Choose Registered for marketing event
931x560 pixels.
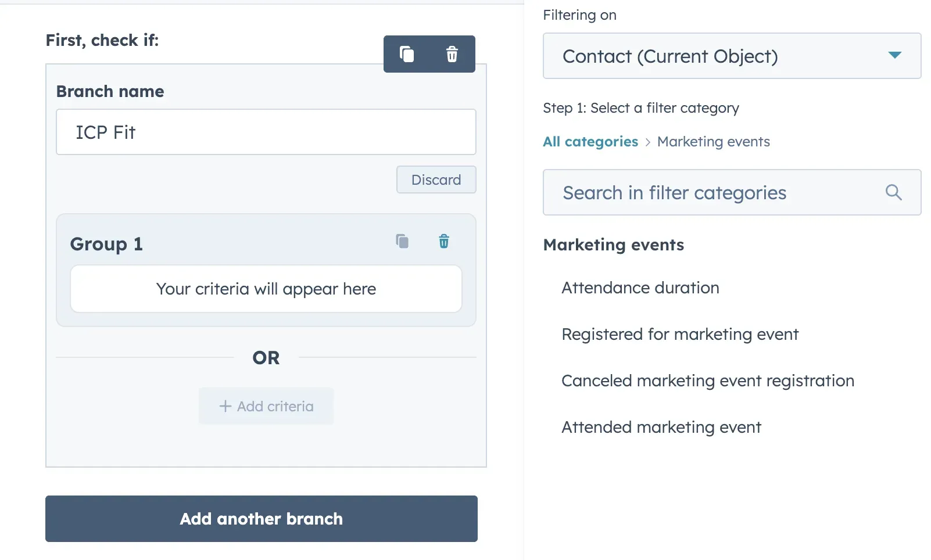[x=679, y=334]
